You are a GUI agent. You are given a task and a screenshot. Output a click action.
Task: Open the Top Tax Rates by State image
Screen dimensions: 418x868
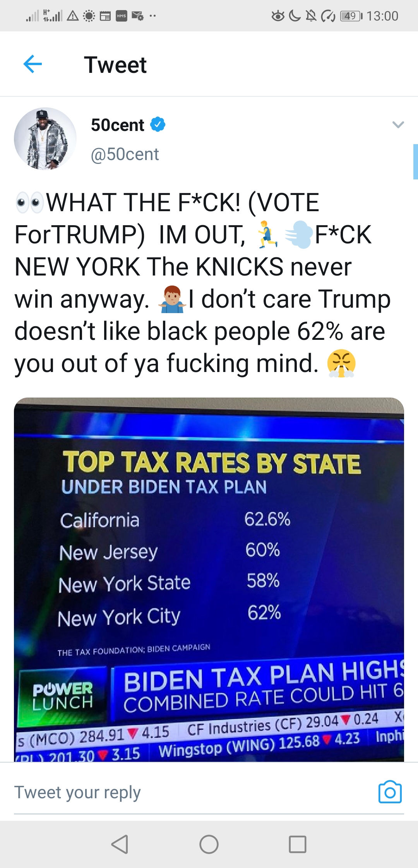point(209,579)
